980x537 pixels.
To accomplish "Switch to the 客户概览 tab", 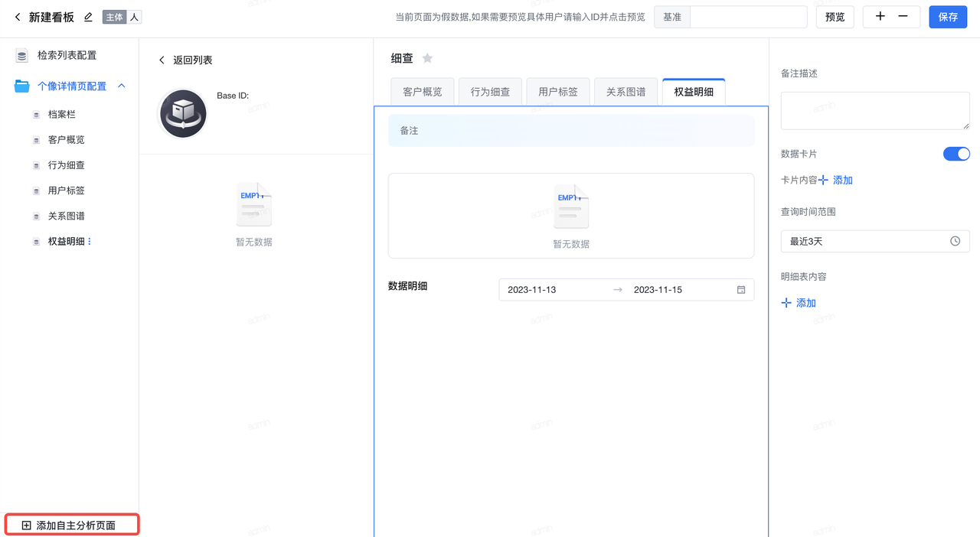I will [422, 92].
